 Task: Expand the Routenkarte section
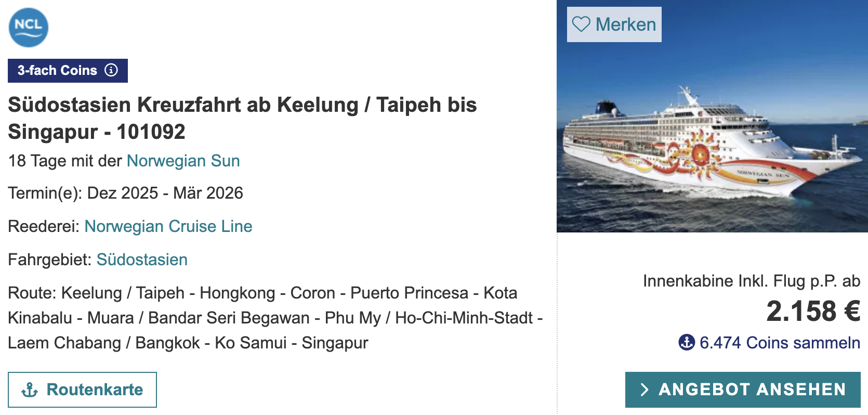point(83,388)
